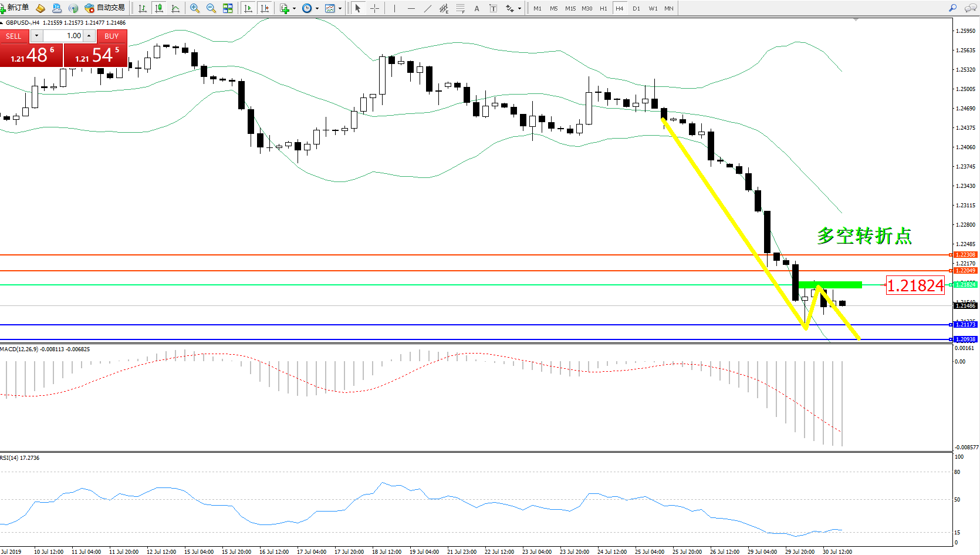Toggle the chart shift button

coord(265,8)
